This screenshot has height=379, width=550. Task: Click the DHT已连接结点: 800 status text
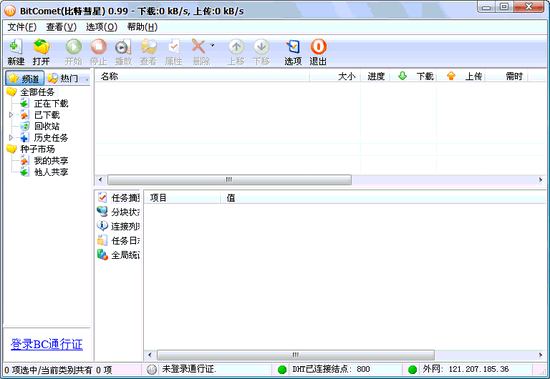click(x=331, y=369)
